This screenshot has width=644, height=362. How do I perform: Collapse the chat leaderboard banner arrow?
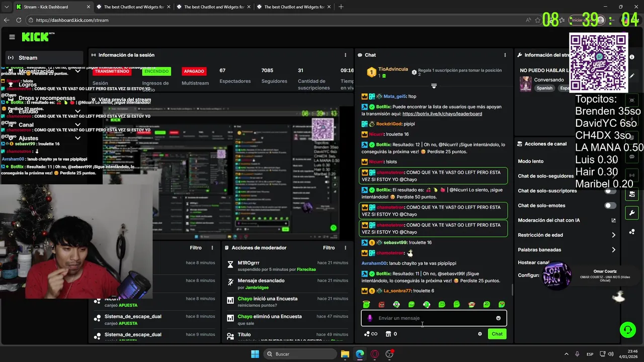434,86
